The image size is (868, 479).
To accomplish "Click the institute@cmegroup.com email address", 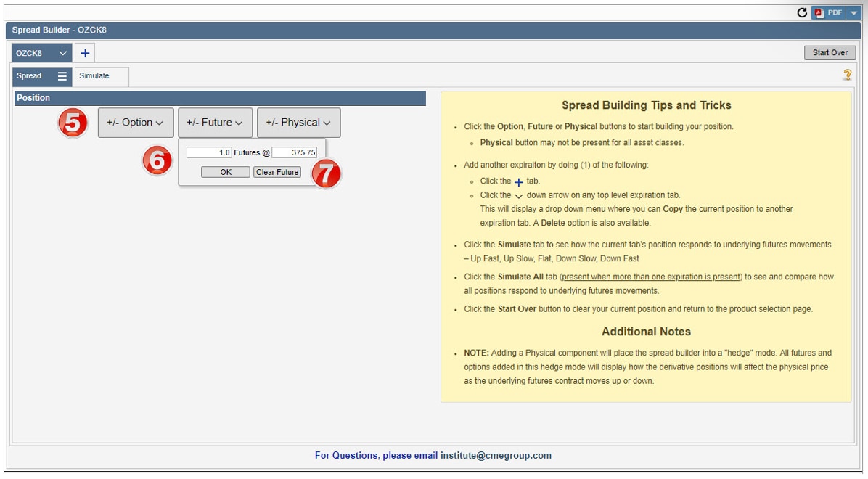I will pyautogui.click(x=496, y=456).
